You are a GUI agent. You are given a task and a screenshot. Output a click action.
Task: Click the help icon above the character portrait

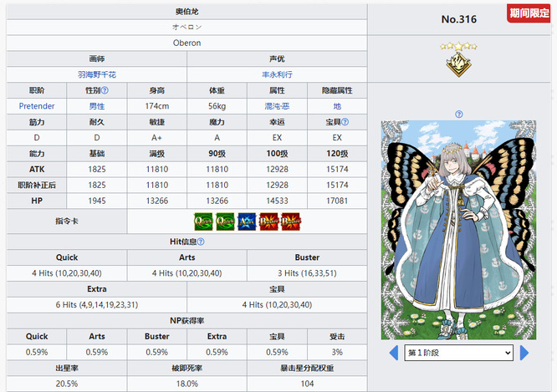point(459,115)
